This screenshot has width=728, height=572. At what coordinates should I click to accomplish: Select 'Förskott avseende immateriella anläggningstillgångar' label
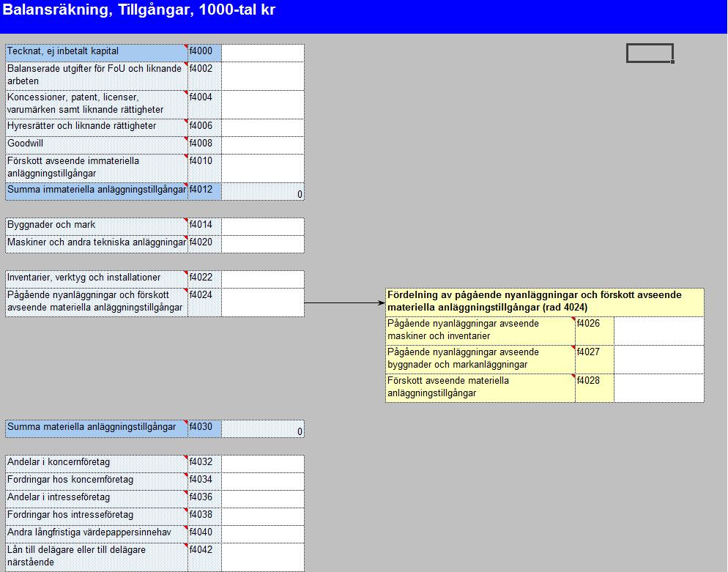click(97, 168)
